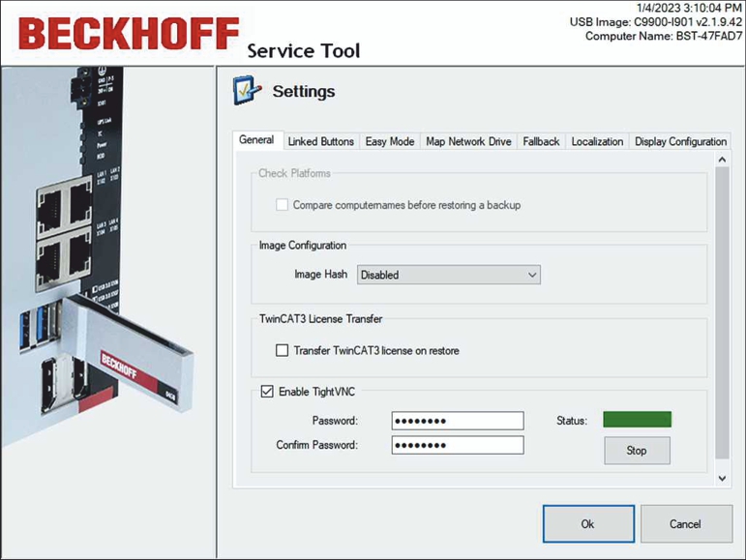The image size is (746, 560).
Task: Click into the Password field
Action: 458,421
